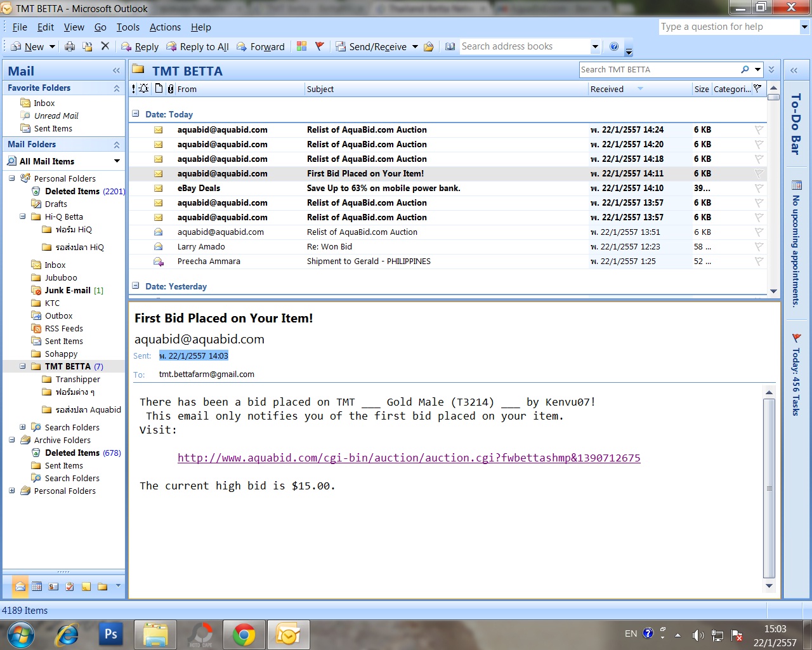Screen dimensions: 812x650
Task: Click the Forward button
Action: [x=260, y=46]
